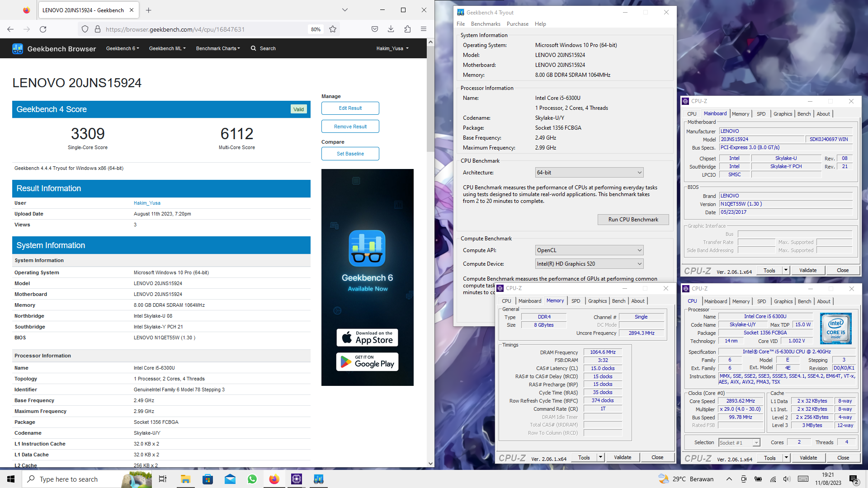Image resolution: width=868 pixels, height=488 pixels.
Task: Bookmark this page with the star icon
Action: pos(333,29)
